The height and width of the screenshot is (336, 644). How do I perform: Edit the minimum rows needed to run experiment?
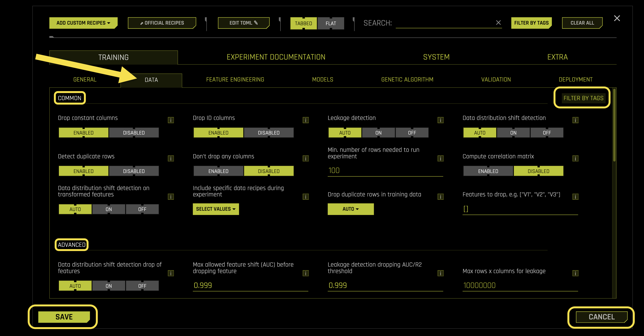pos(385,170)
